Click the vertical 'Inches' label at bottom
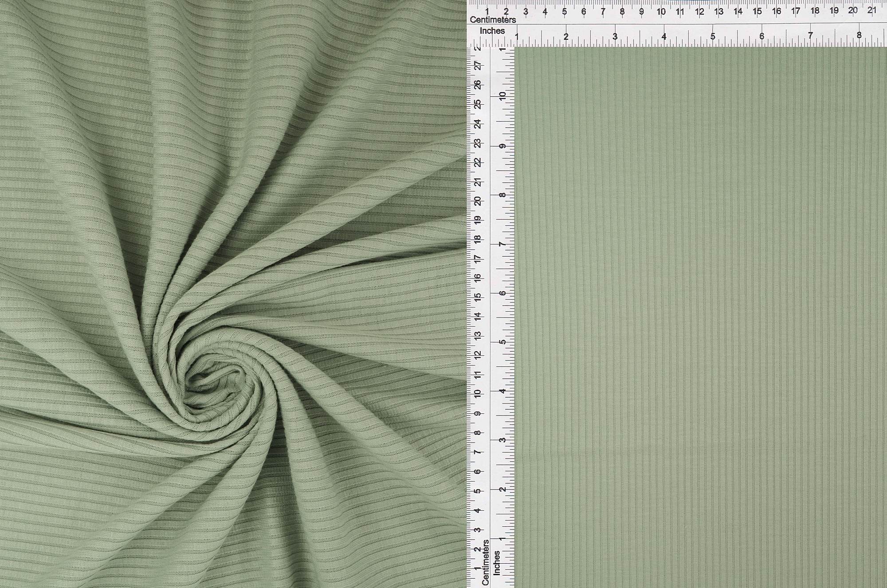 (497, 563)
